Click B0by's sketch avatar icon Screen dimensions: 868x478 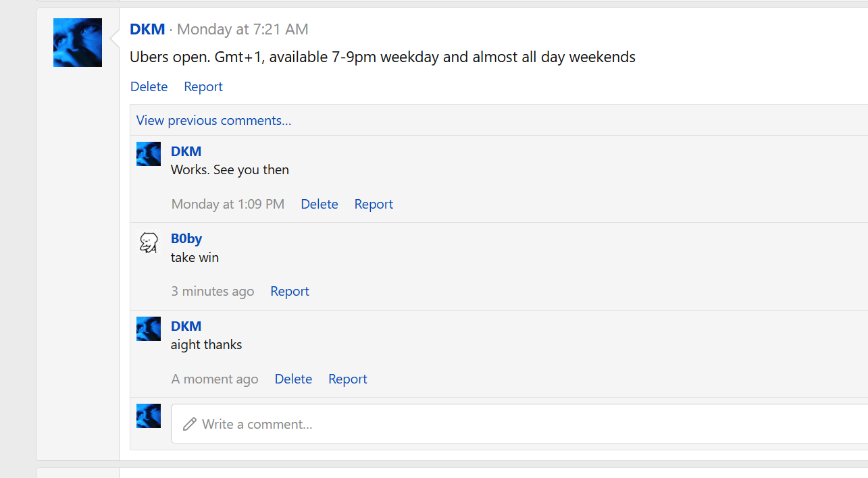click(x=149, y=242)
